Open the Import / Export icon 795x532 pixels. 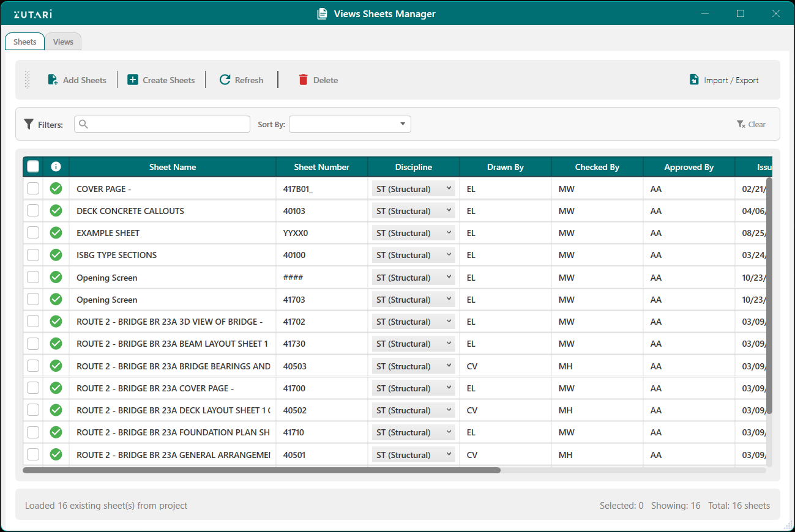[694, 80]
